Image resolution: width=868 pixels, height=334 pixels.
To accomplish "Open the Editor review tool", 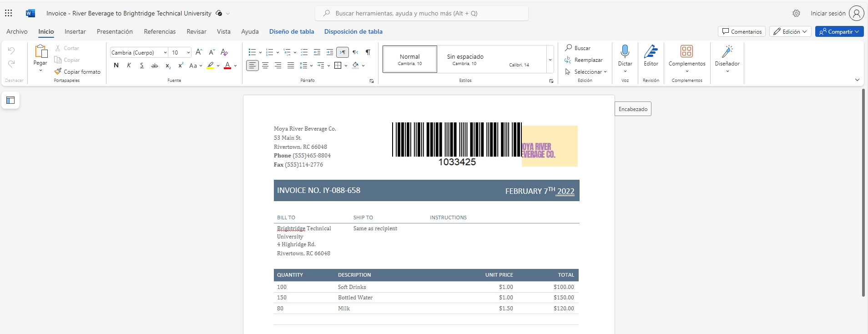I will pyautogui.click(x=651, y=51).
